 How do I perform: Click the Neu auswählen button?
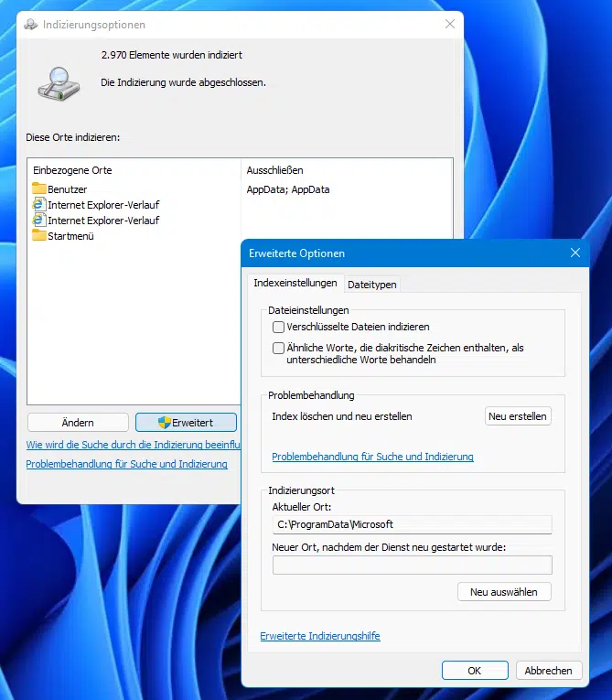[504, 592]
